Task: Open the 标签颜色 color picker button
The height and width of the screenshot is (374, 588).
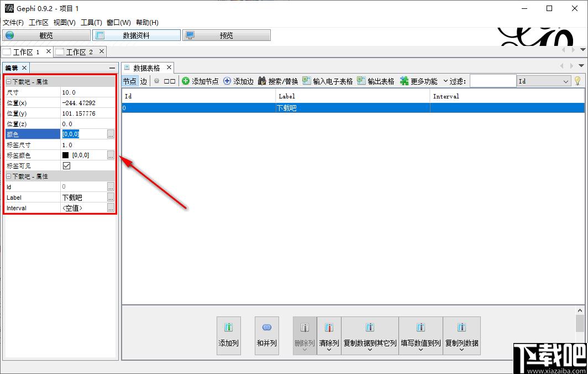Action: coord(111,155)
